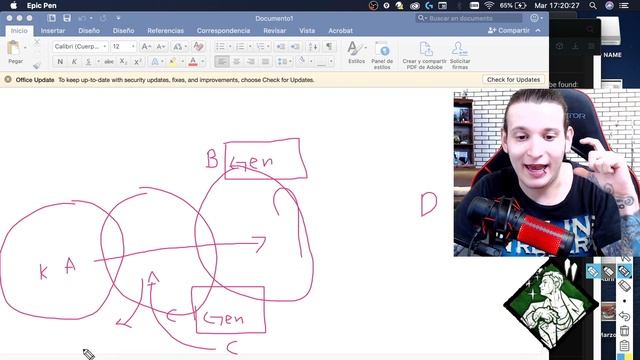The width and height of the screenshot is (640, 360).
Task: Expand the numbering style arrow
Action: (x=250, y=47)
